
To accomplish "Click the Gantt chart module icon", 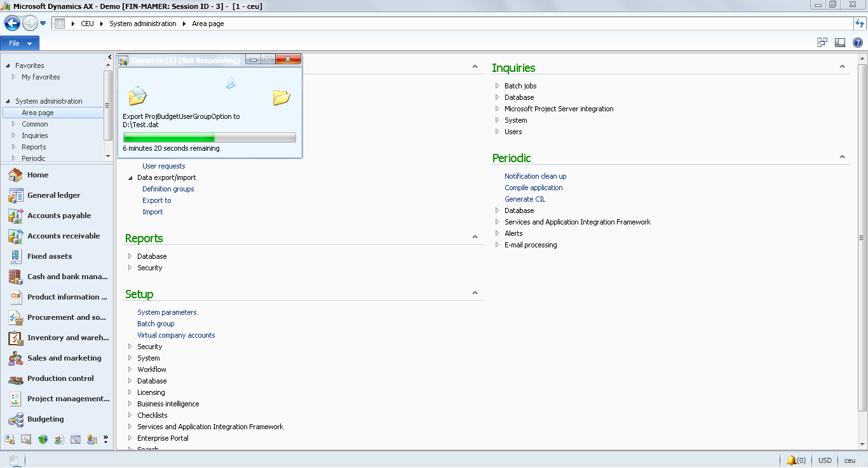I will (x=76, y=439).
